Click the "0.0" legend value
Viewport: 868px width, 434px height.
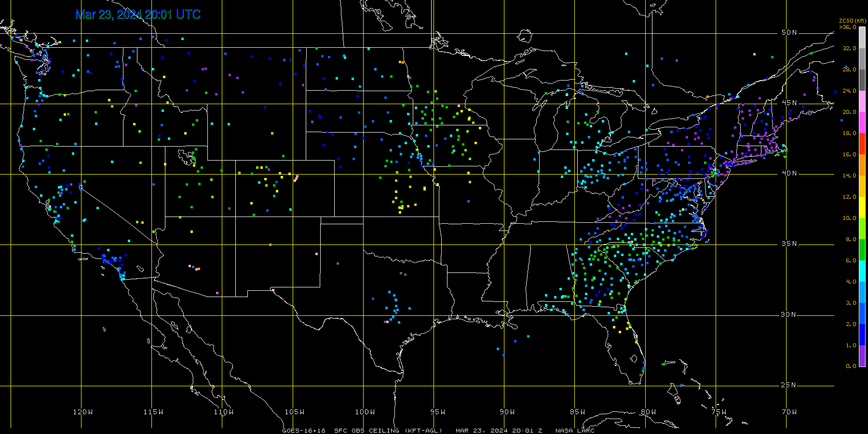(x=851, y=366)
